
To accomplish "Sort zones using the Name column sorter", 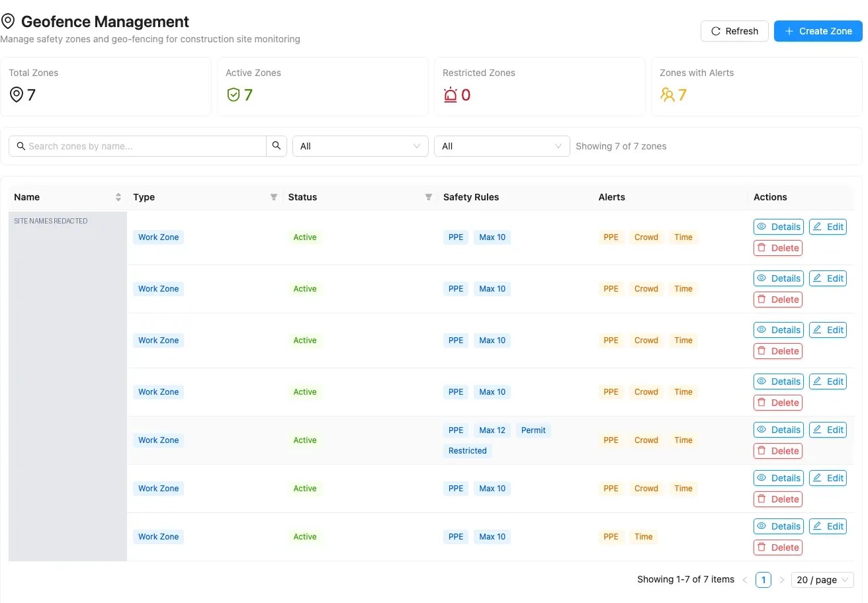I will (x=118, y=197).
